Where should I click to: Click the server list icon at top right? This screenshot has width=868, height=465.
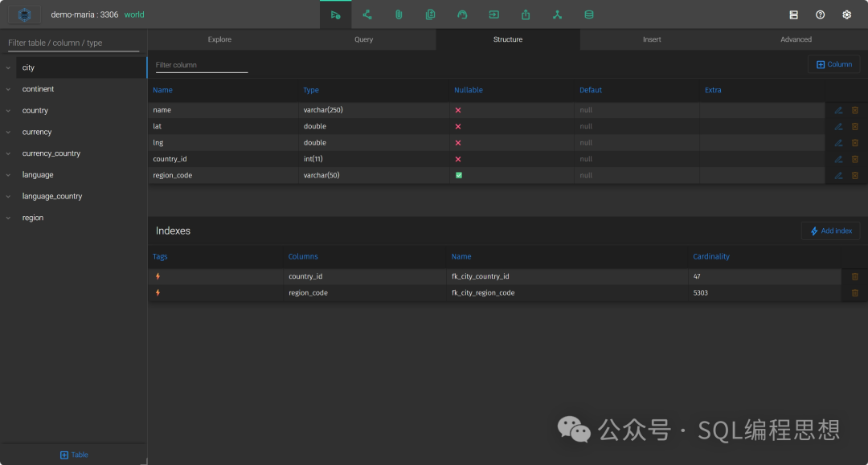[793, 15]
